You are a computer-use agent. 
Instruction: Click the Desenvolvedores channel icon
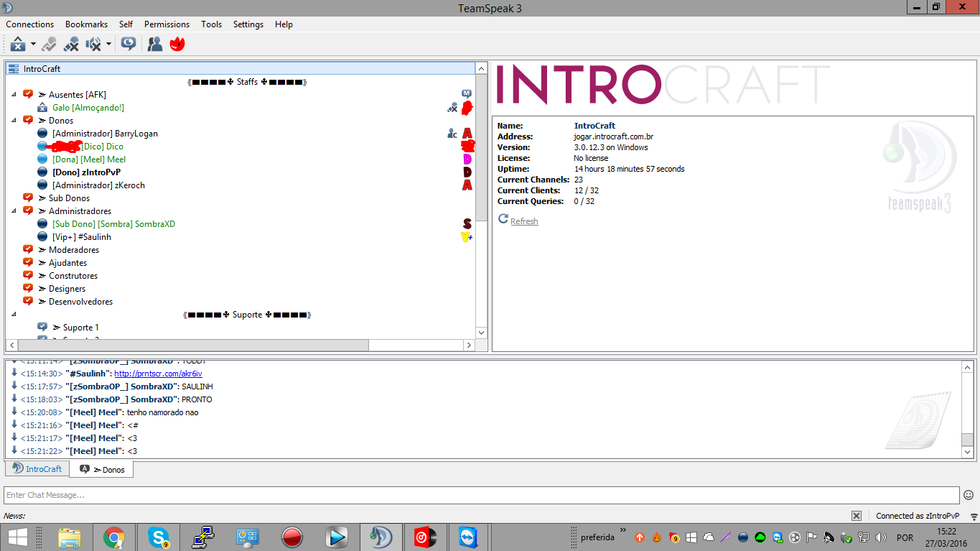pos(28,302)
